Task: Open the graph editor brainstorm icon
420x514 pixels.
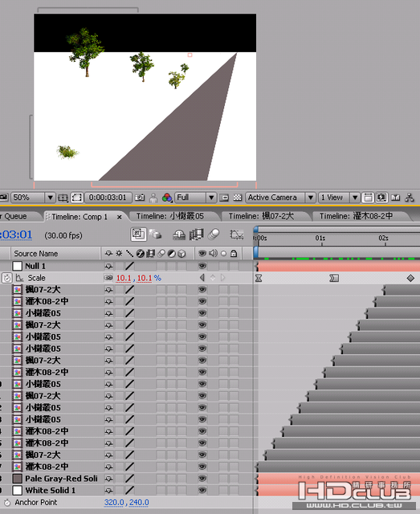Action: click(237, 234)
